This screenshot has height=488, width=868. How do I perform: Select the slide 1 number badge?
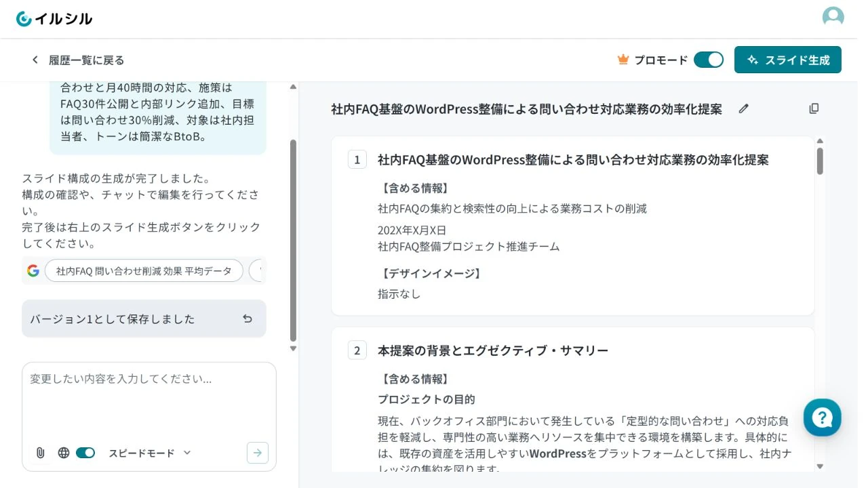[x=357, y=160]
